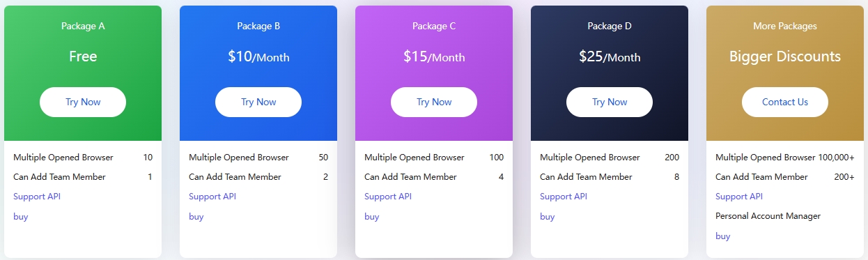Click buy link in Package A card

click(x=21, y=217)
